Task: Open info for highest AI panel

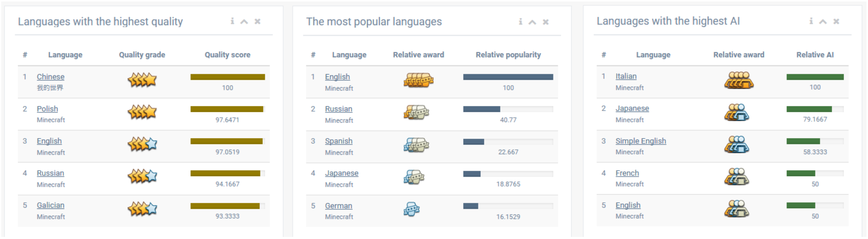Action: [x=811, y=21]
